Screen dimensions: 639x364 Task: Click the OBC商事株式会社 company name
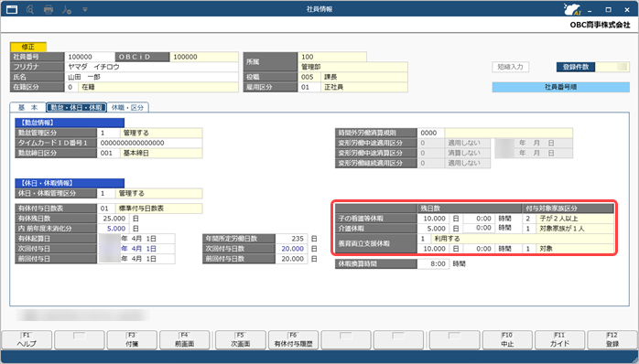point(600,25)
